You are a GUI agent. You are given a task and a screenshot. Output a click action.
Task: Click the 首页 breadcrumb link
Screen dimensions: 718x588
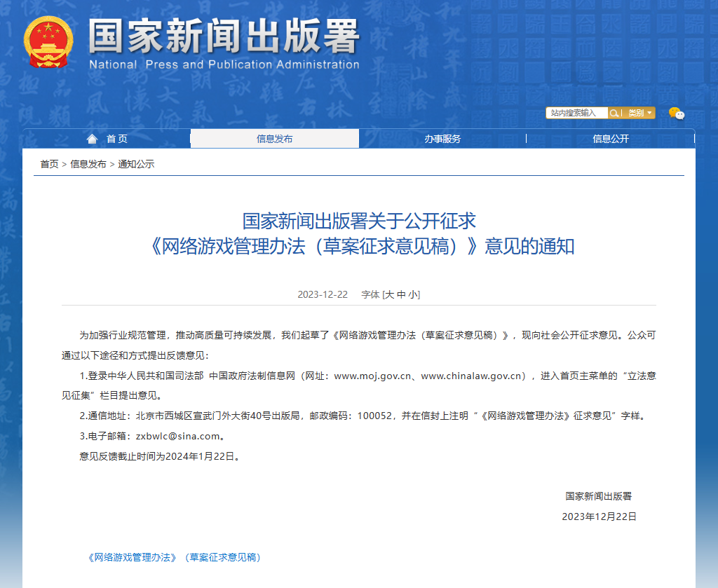[x=50, y=164]
